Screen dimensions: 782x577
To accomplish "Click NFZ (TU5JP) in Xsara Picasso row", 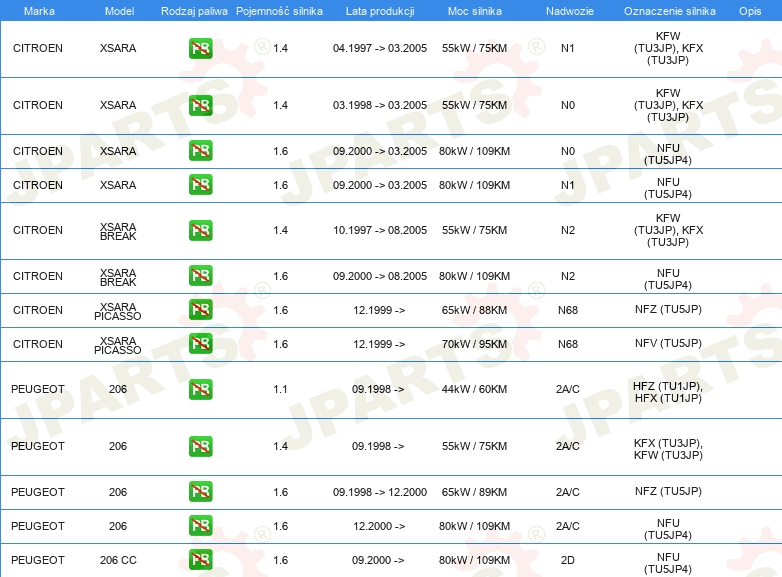I will tap(668, 309).
